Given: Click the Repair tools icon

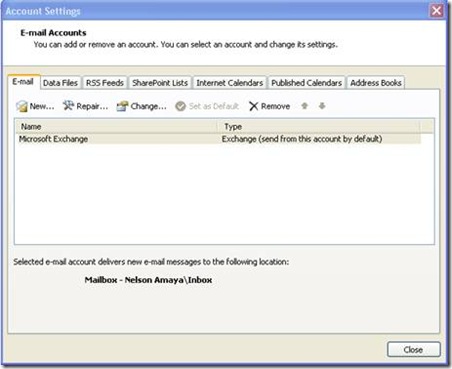Looking at the screenshot, I should [69, 106].
